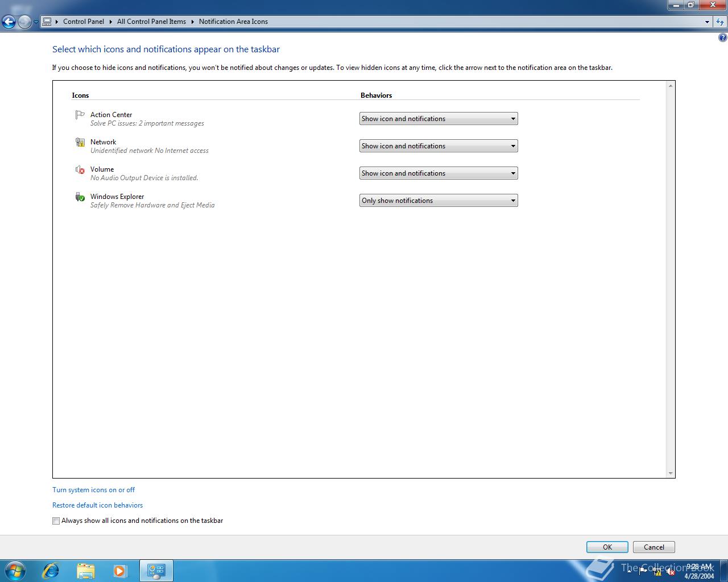The width and height of the screenshot is (728, 582).
Task: Click the Behaviors column header
Action: point(376,95)
